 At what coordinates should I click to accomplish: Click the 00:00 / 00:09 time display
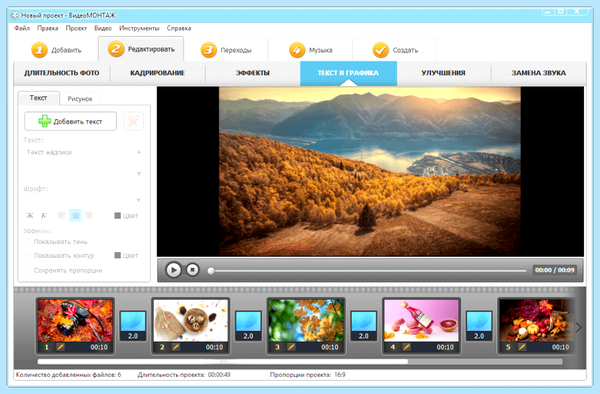pos(554,270)
